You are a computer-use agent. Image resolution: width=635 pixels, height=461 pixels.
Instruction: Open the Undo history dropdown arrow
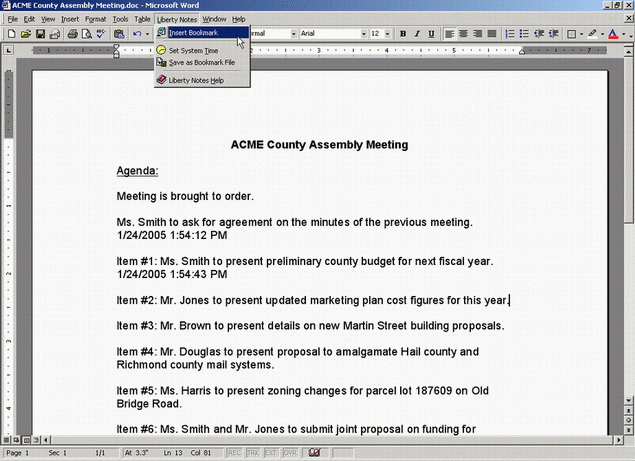coord(147,34)
